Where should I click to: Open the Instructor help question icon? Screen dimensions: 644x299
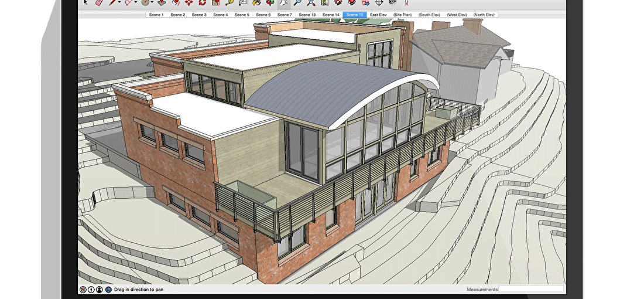tap(108, 290)
